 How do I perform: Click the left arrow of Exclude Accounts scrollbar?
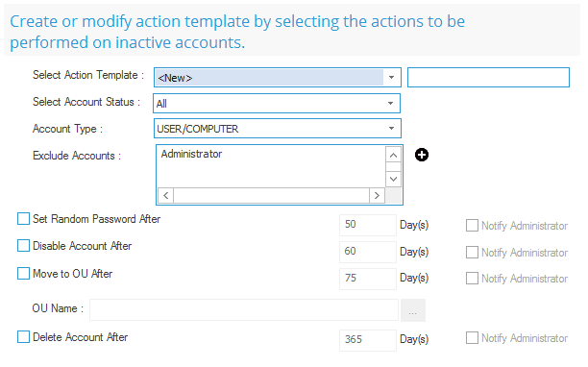click(x=166, y=195)
